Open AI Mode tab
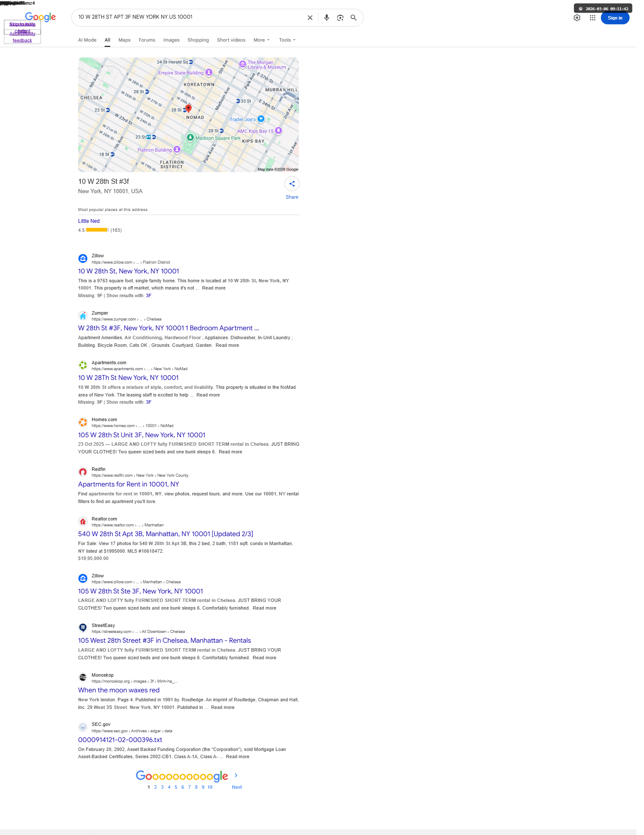Image resolution: width=644 pixels, height=835 pixels. [87, 40]
